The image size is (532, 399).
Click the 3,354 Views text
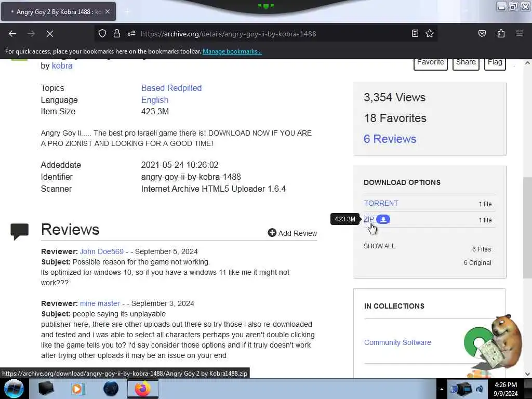click(394, 97)
